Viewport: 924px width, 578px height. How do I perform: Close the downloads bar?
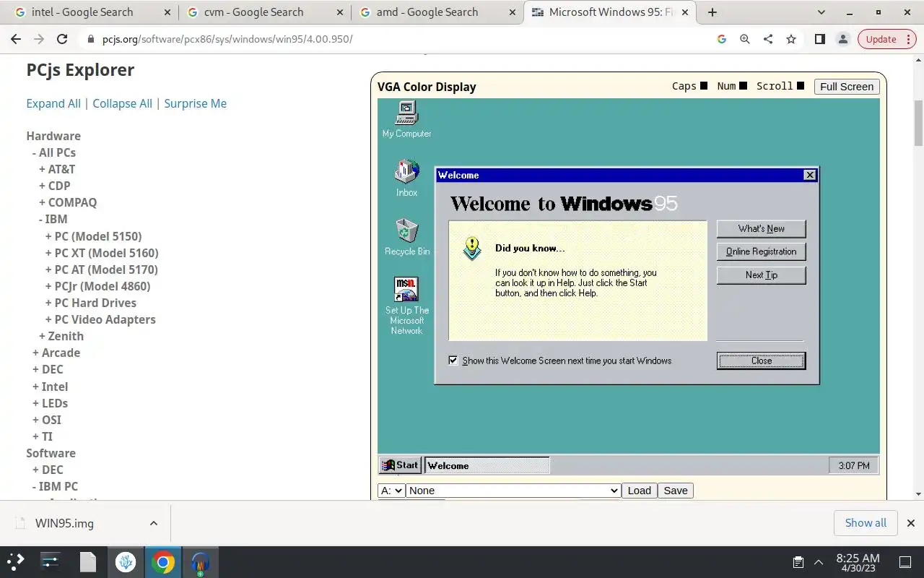911,523
